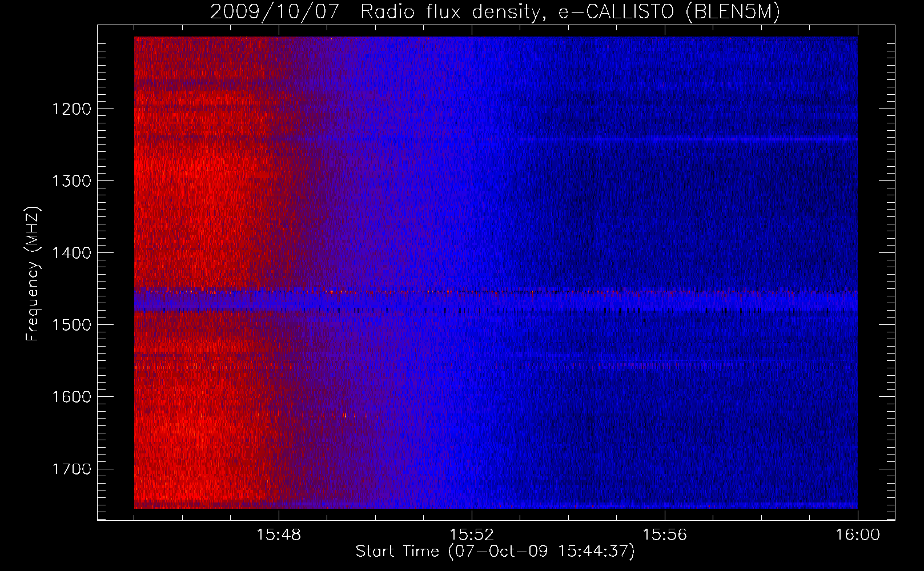Select the 'e-CALLISTO (BLEN5M)' title text
Viewport: 924px width, 571px height.
(669, 12)
